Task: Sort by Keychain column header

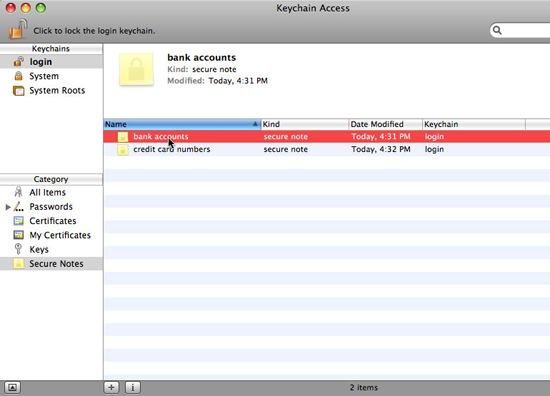Action: click(474, 124)
